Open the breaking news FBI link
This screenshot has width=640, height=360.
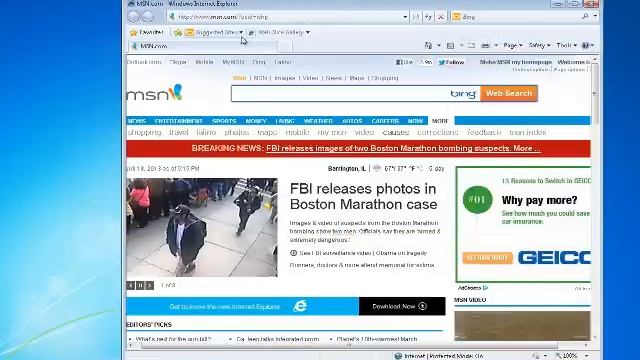pos(403,149)
